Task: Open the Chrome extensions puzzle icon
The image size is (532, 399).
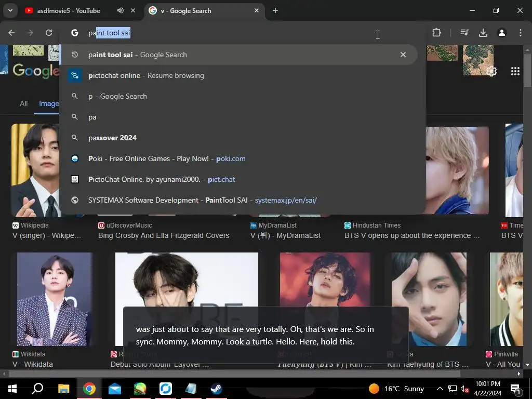Action: (x=436, y=33)
